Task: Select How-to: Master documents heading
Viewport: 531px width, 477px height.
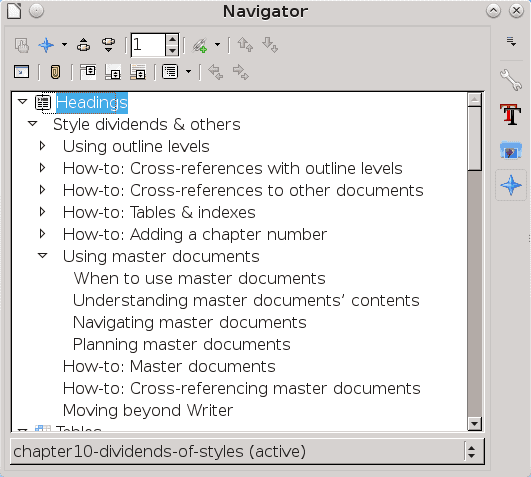Action: (169, 367)
